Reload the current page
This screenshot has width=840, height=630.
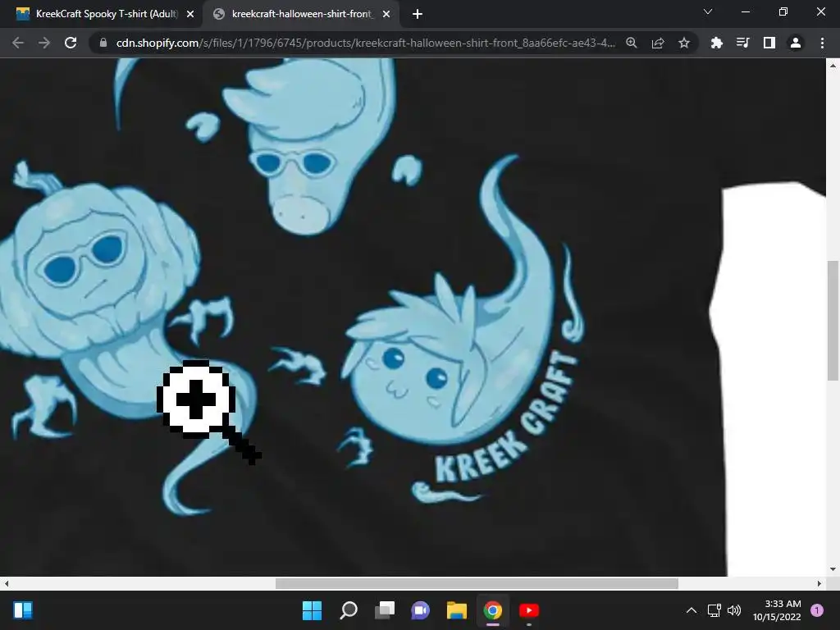coord(71,43)
